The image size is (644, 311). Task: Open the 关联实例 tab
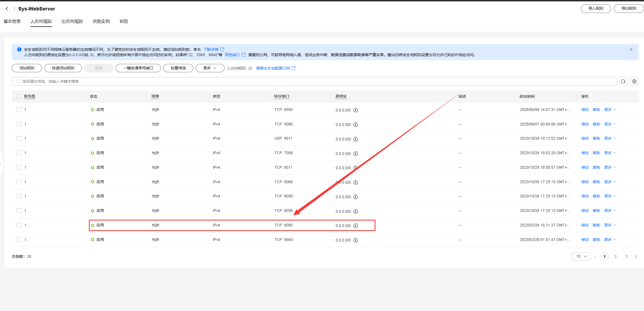tap(101, 21)
